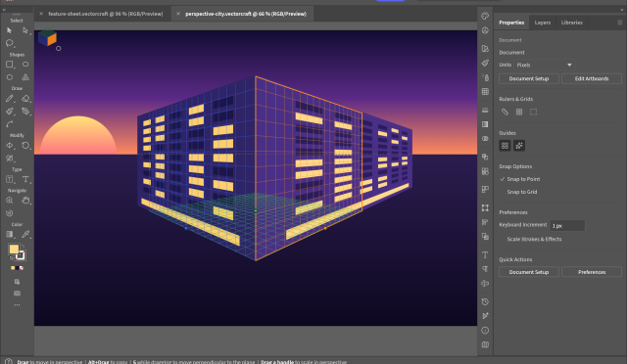Toggle the Snap to Point option

519,179
